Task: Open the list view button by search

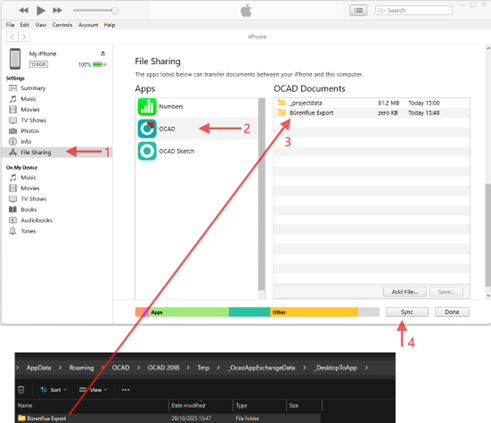Action: click(x=358, y=10)
